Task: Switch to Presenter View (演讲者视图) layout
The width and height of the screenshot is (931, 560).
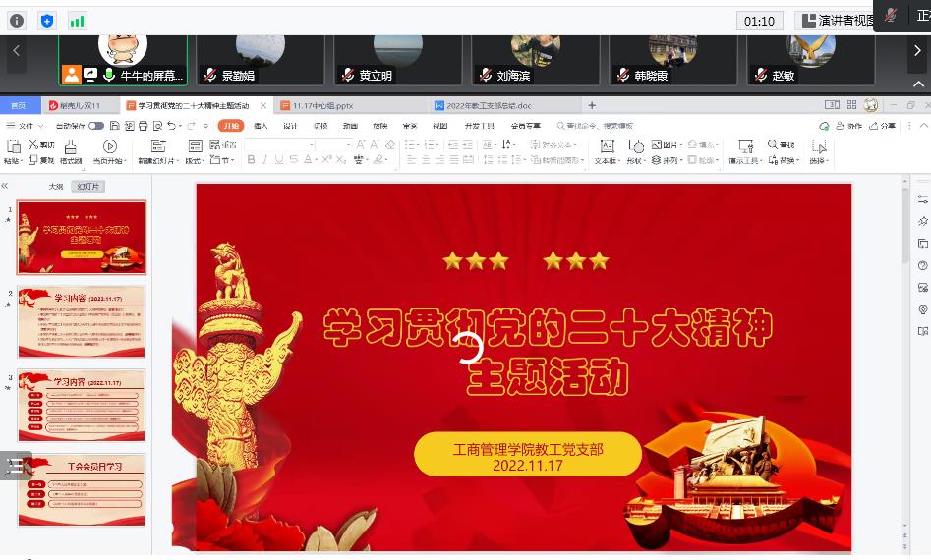Action: 837,21
